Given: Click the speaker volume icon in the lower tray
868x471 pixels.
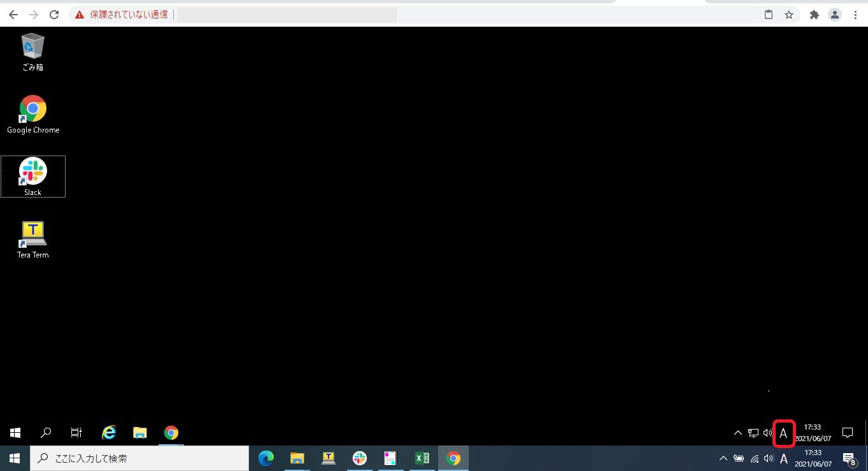Looking at the screenshot, I should (x=768, y=458).
